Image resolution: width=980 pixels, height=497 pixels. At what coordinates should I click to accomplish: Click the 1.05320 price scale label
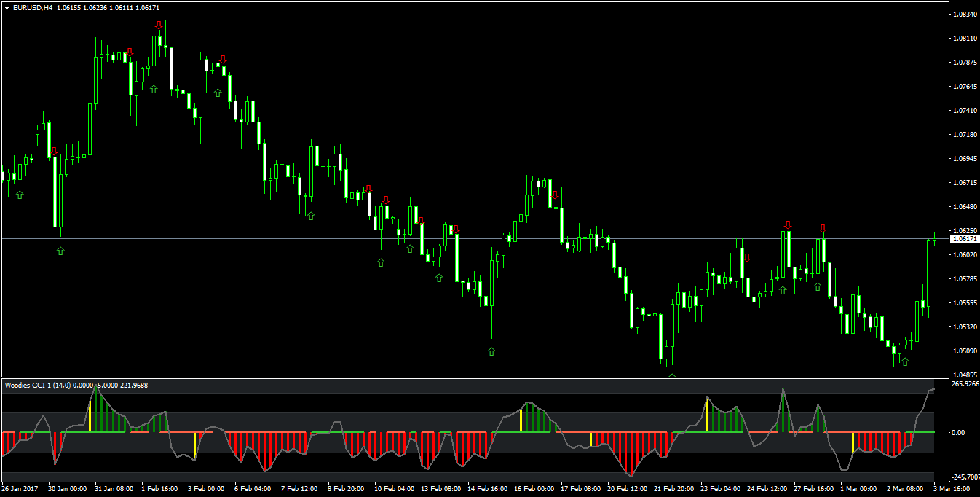(x=965, y=327)
